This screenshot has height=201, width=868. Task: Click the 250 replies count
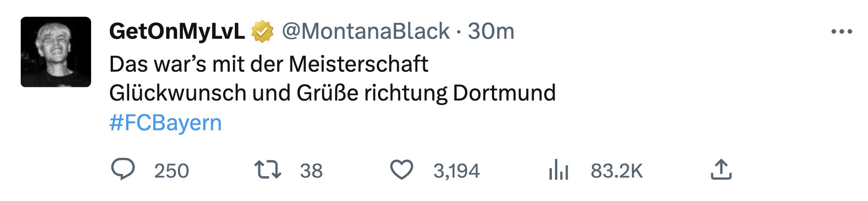pyautogui.click(x=172, y=171)
